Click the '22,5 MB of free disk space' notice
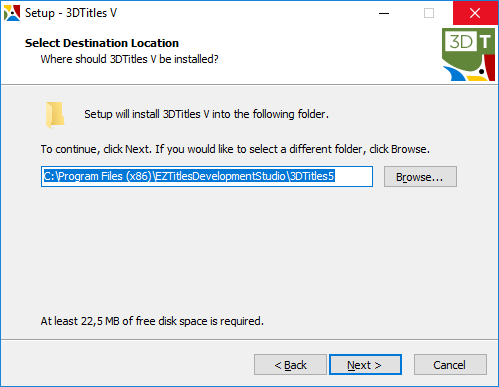499x387 pixels. (x=152, y=321)
